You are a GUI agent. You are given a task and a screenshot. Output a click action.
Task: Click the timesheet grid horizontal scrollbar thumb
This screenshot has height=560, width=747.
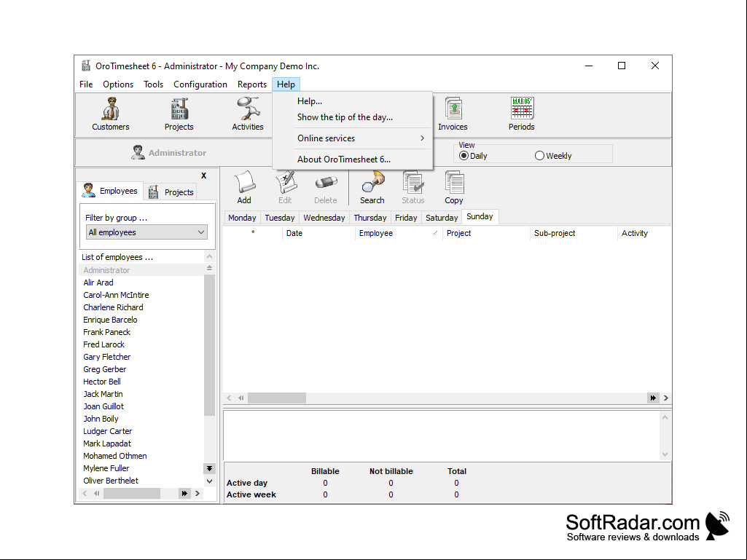(277, 398)
